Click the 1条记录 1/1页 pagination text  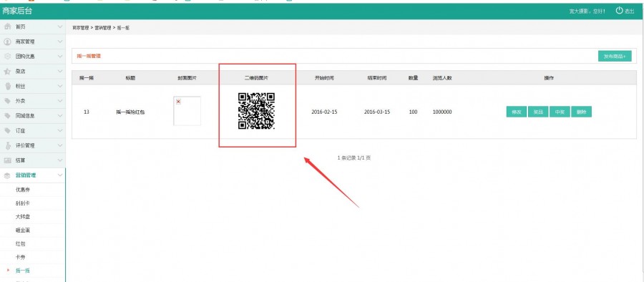tap(354, 157)
